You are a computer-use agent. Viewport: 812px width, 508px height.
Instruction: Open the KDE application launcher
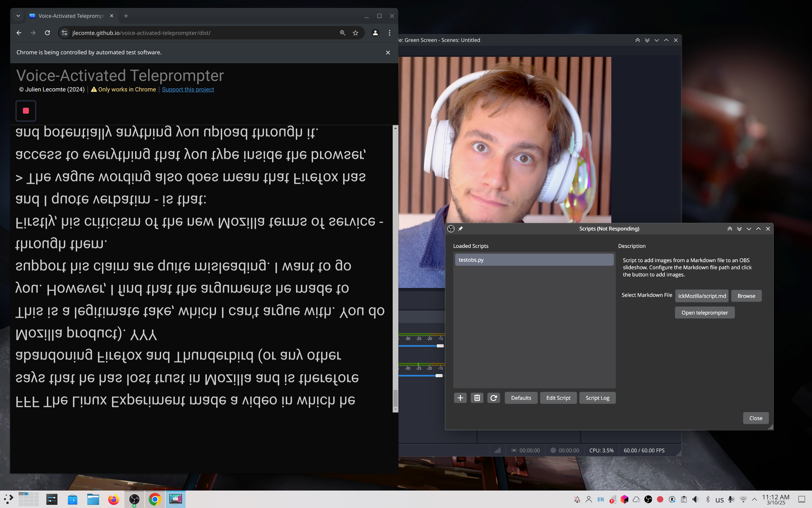[9, 499]
